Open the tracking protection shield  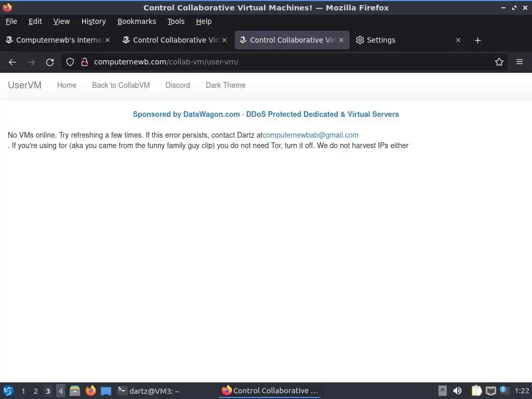(70, 62)
